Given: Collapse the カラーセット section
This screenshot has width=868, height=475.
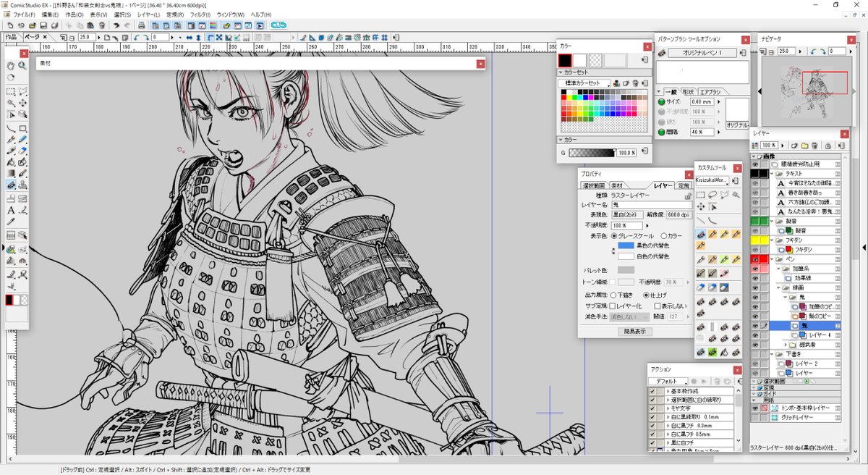Looking at the screenshot, I should point(561,72).
